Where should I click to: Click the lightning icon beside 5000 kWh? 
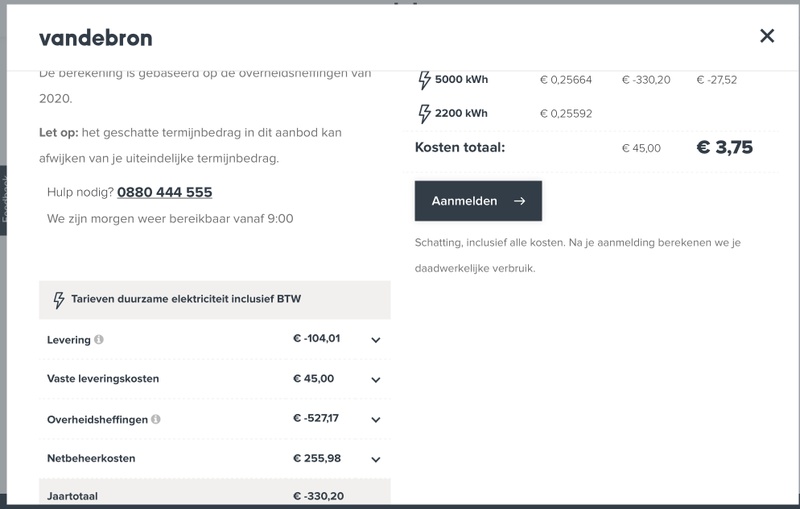(x=424, y=80)
